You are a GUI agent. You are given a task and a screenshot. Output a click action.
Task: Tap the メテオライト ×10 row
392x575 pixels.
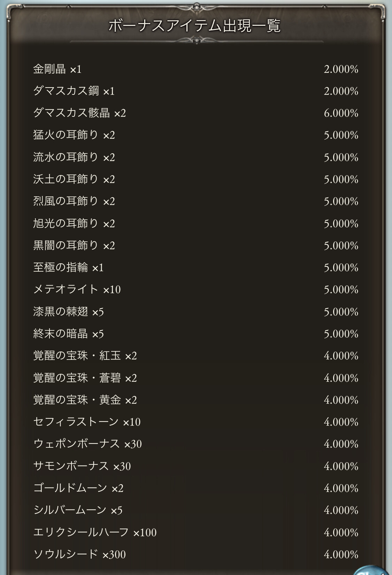point(77,289)
